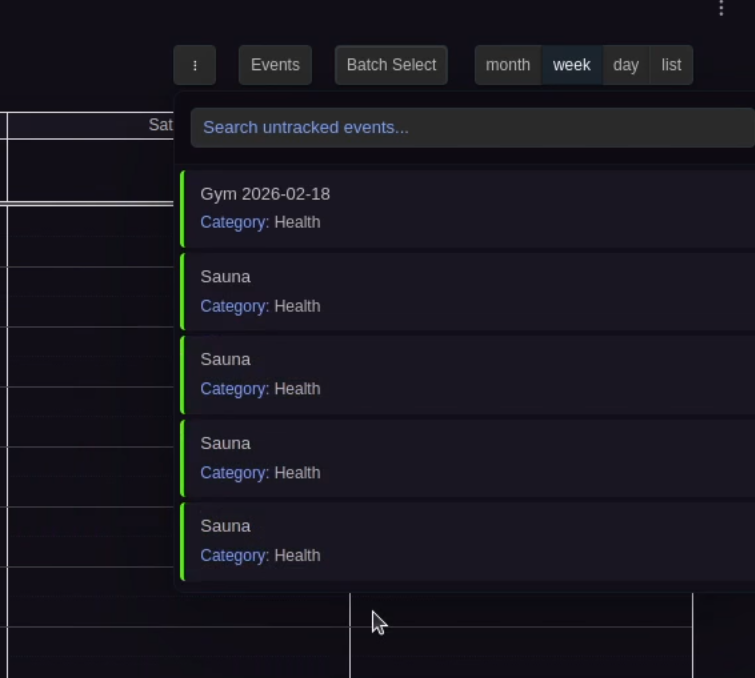The image size is (755, 678).
Task: Focus the Search untracked events field
Action: point(472,128)
